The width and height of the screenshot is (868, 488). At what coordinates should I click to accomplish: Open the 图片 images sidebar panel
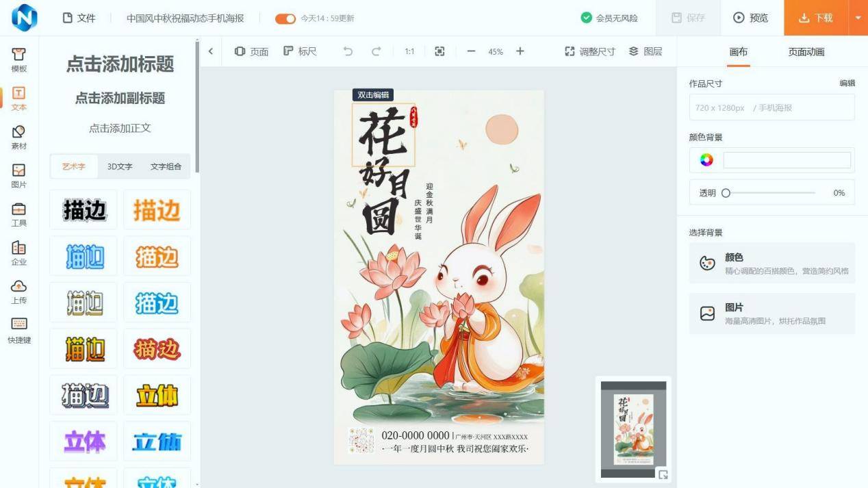19,176
